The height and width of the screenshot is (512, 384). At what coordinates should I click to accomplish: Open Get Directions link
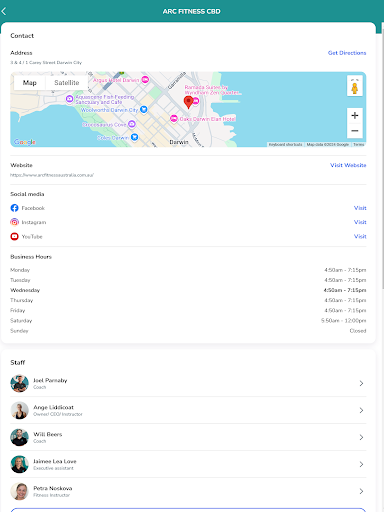click(347, 53)
